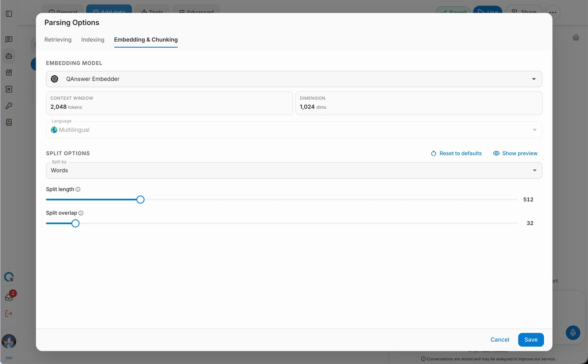Screen dimensions: 588x364
Task: Expand the Multilingual language dropdown
Action: point(294,130)
